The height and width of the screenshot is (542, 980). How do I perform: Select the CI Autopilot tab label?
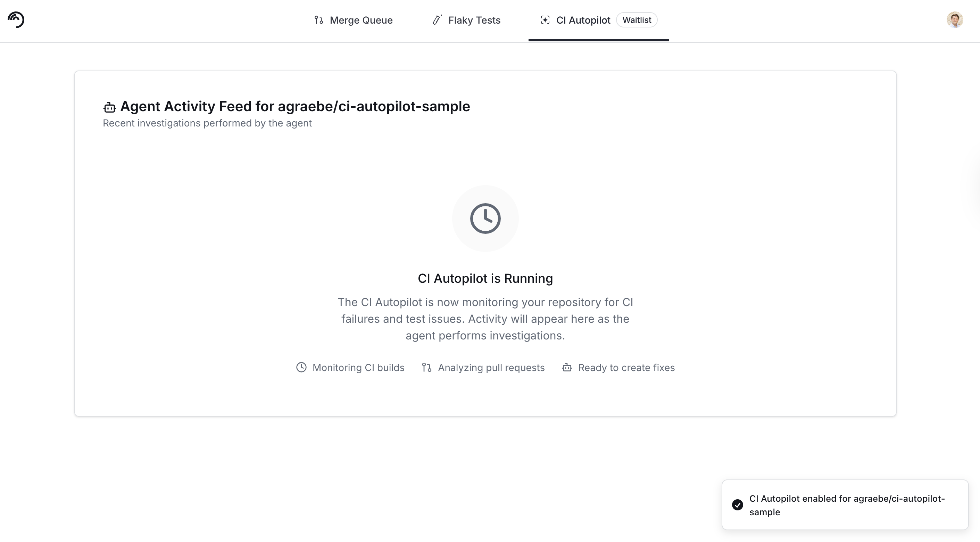(x=583, y=20)
